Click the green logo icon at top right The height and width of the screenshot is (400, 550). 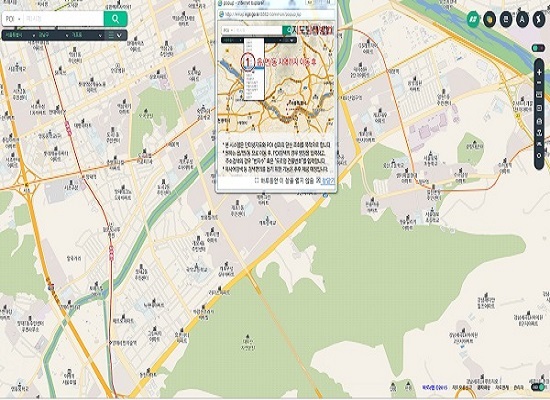[x=474, y=19]
